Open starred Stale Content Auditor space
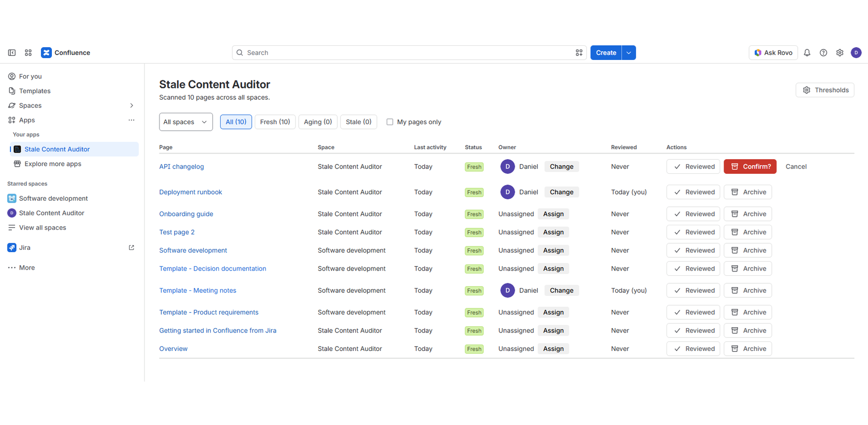The image size is (868, 425). (x=51, y=213)
